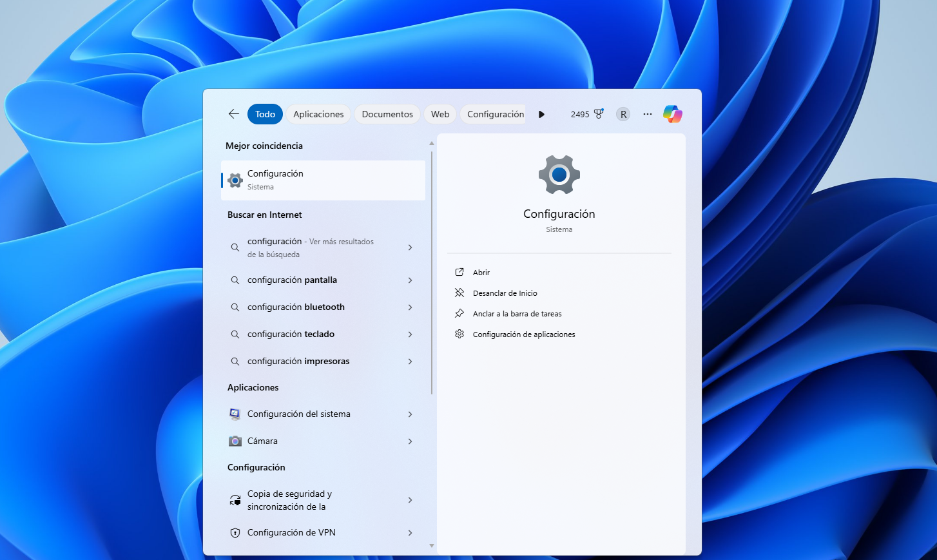The height and width of the screenshot is (560, 937).
Task: Click the rewards points trophy icon
Action: (599, 114)
